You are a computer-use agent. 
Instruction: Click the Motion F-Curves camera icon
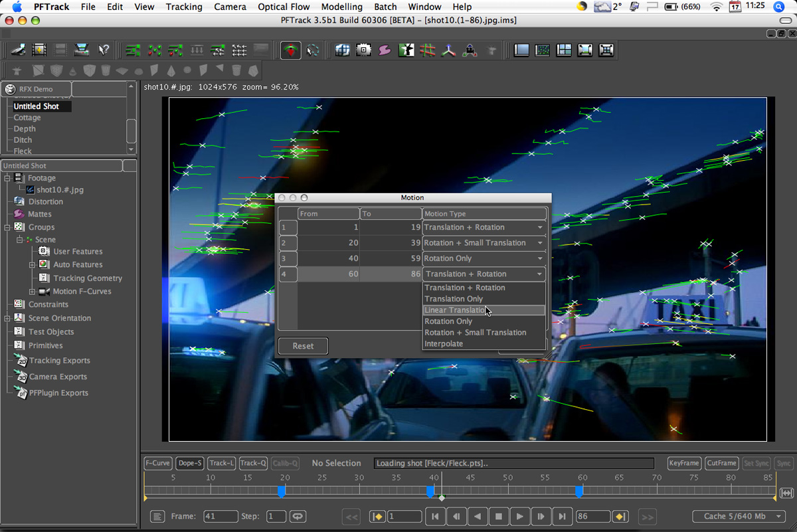pyautogui.click(x=44, y=291)
